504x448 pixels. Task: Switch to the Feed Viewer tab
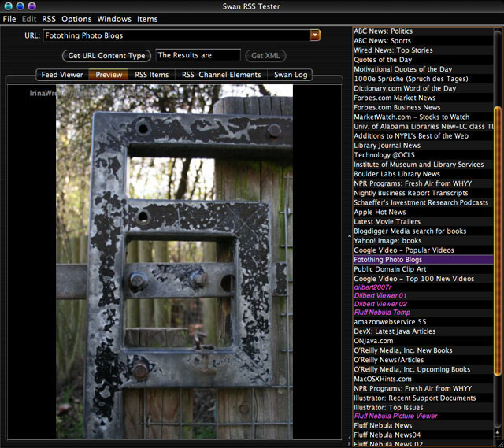pyautogui.click(x=62, y=75)
